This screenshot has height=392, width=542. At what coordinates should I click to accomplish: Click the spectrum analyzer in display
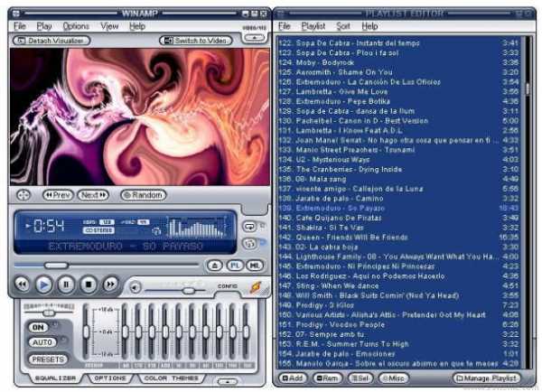point(196,227)
